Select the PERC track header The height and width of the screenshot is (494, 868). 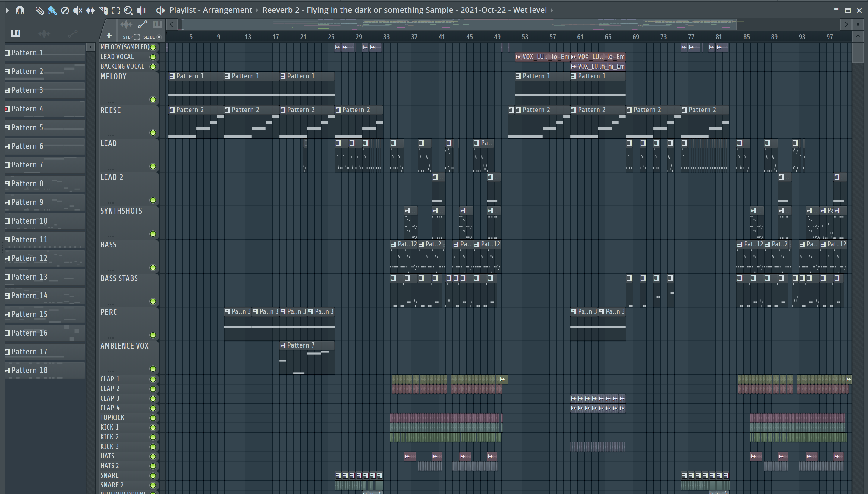point(129,324)
